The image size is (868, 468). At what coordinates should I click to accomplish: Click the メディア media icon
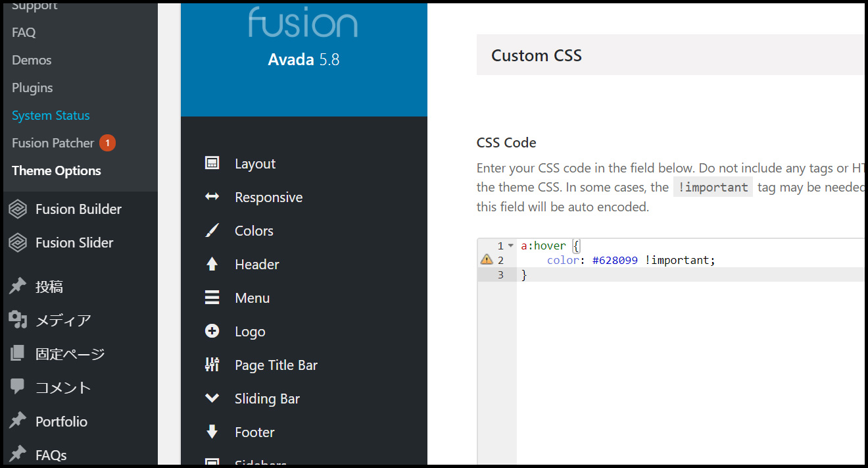pyautogui.click(x=18, y=320)
